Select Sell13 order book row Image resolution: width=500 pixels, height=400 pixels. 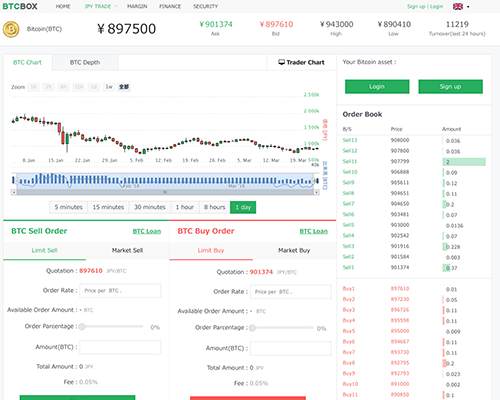(414, 140)
